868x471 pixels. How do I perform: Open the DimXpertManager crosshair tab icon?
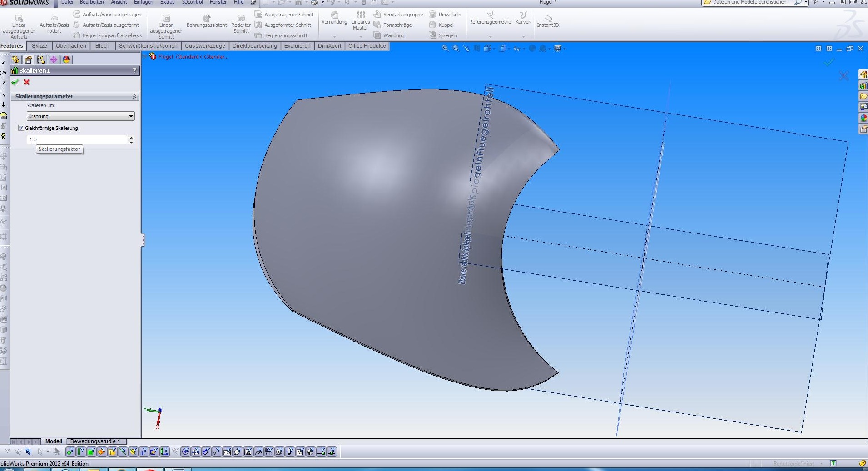54,59
